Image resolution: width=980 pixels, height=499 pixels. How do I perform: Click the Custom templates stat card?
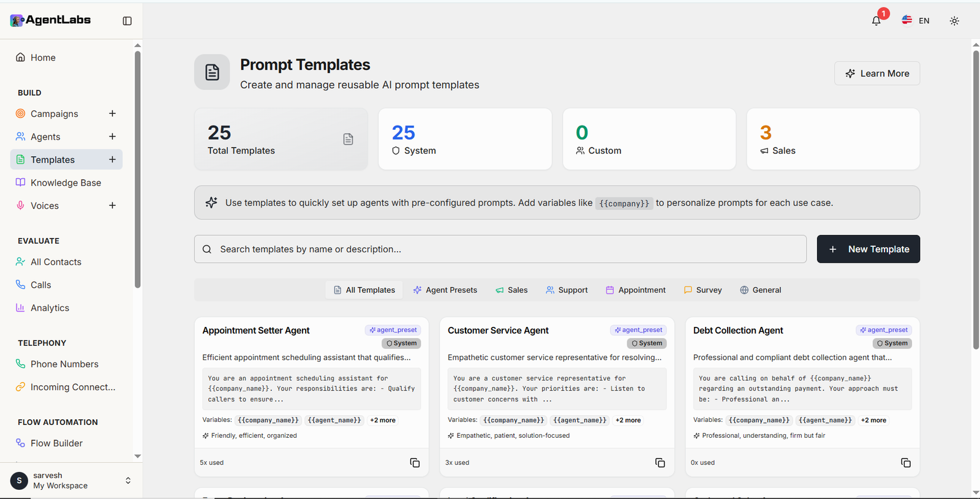(x=649, y=139)
